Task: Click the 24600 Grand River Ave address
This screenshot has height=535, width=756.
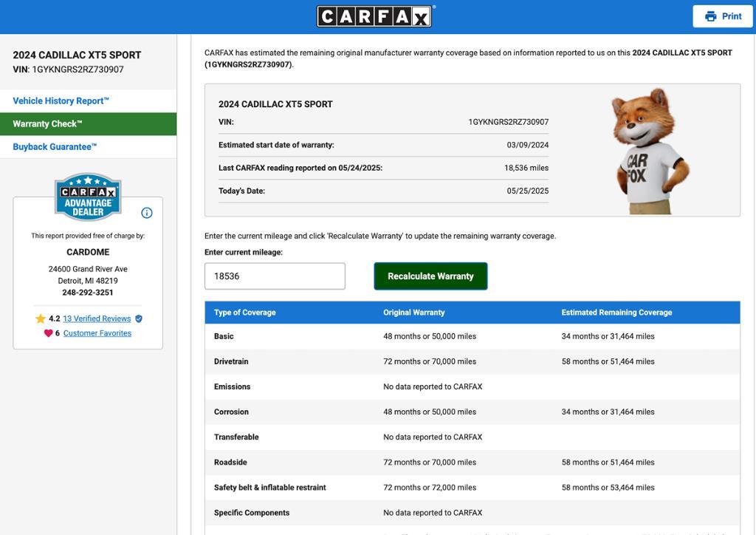Action: (x=88, y=269)
